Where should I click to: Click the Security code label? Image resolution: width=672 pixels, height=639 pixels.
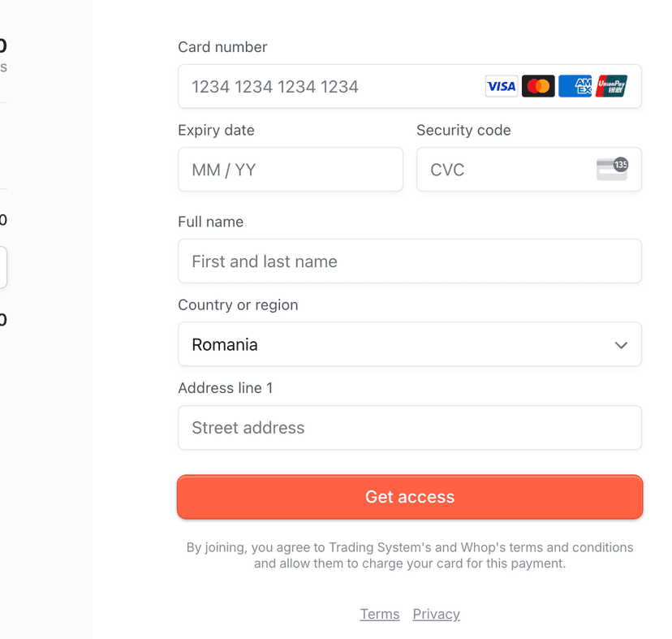click(463, 130)
